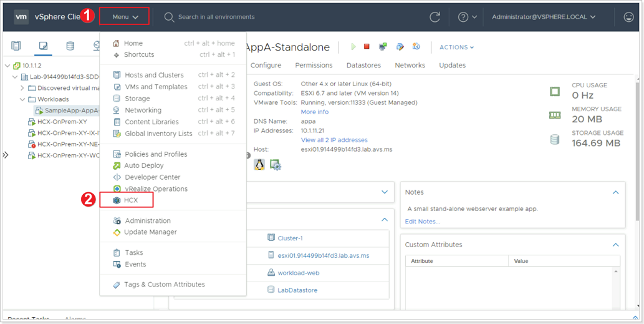Open the workload-web network link

point(299,273)
